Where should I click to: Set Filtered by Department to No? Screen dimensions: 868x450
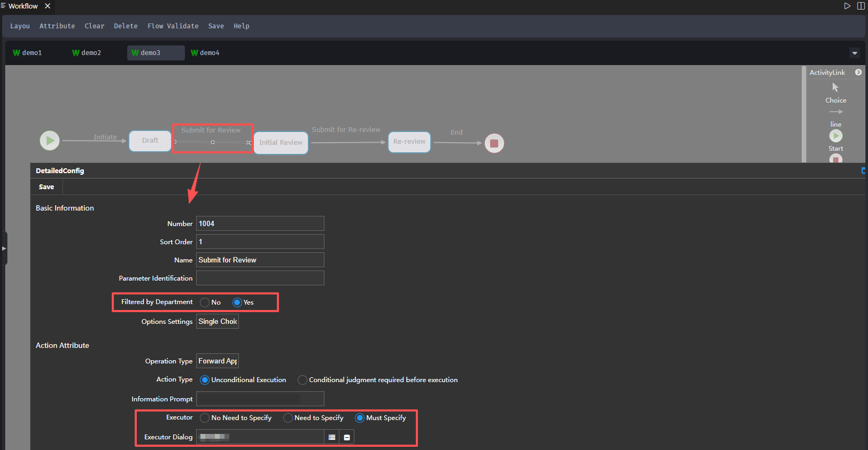205,302
